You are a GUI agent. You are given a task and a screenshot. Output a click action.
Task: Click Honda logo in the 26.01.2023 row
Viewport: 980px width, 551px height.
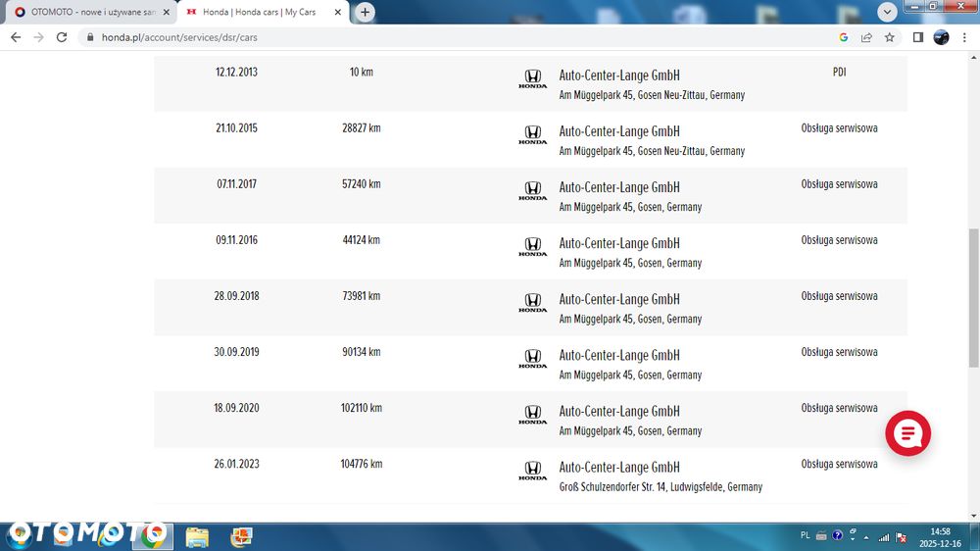(532, 471)
